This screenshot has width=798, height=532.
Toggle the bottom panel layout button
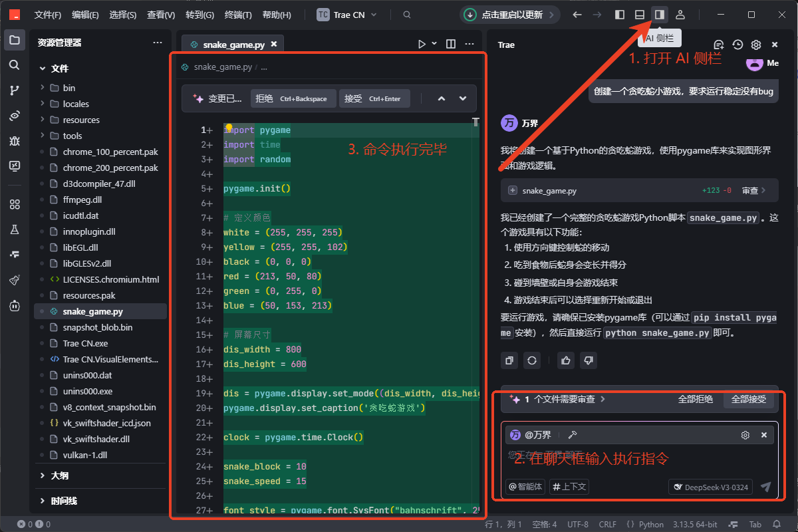pyautogui.click(x=640, y=15)
